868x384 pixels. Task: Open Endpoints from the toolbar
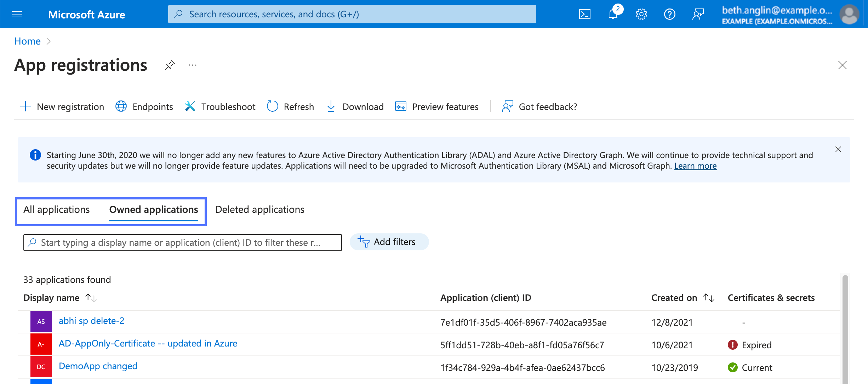pyautogui.click(x=144, y=106)
